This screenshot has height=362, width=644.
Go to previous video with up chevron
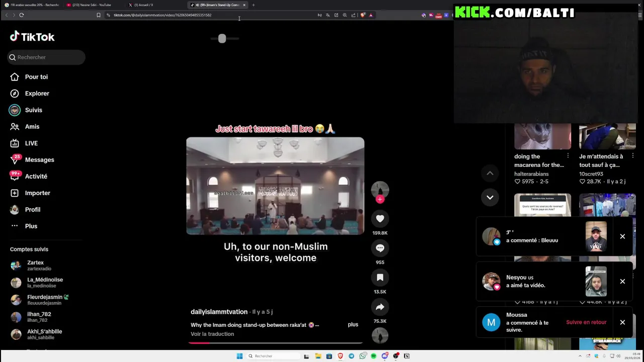pyautogui.click(x=490, y=173)
